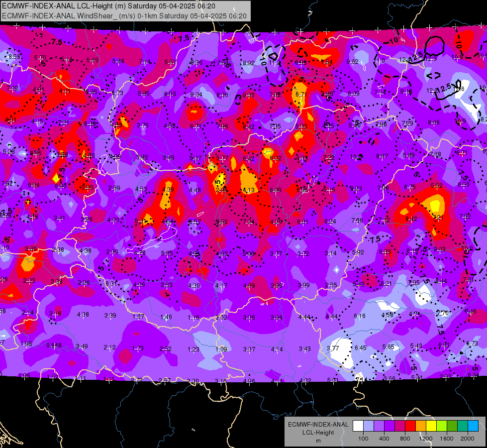This screenshot has height=448, width=487.
Task: Click the wind shear value 8.58
Action: pos(14,57)
